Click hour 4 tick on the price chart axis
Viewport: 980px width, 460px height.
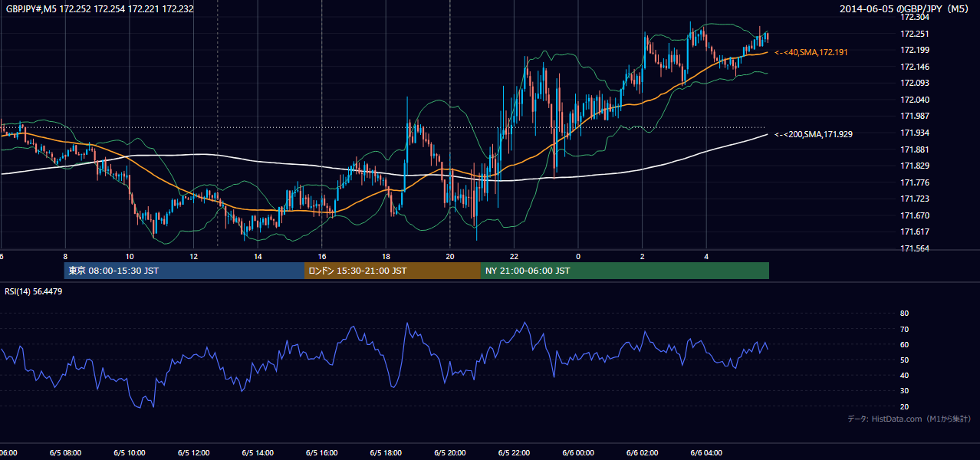tap(706, 256)
